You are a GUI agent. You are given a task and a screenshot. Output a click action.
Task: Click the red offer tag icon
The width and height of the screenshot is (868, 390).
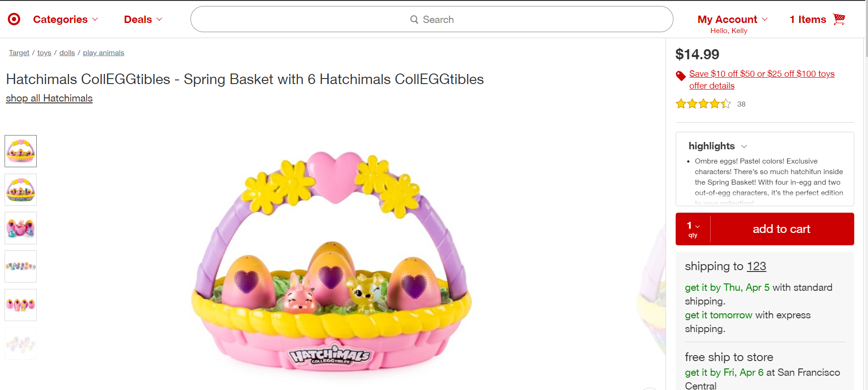(681, 76)
